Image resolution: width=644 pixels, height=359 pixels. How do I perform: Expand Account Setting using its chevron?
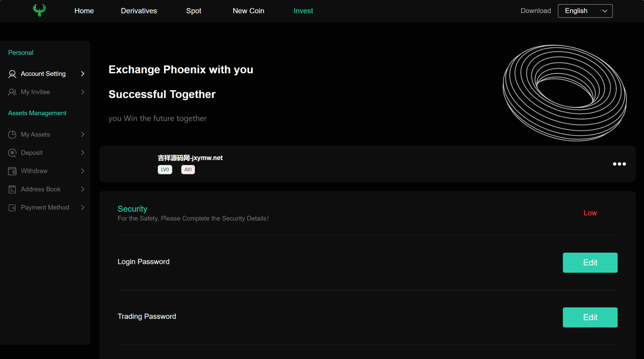(x=83, y=74)
